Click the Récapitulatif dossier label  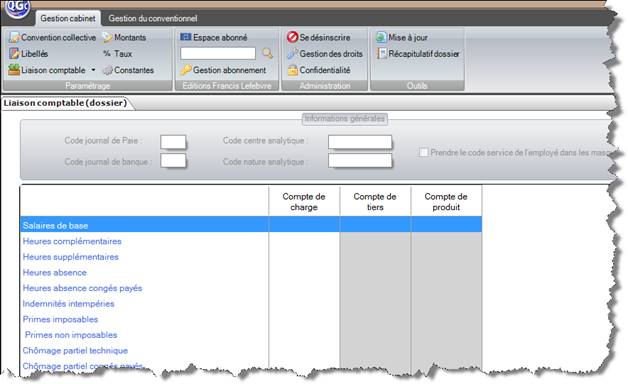[424, 54]
